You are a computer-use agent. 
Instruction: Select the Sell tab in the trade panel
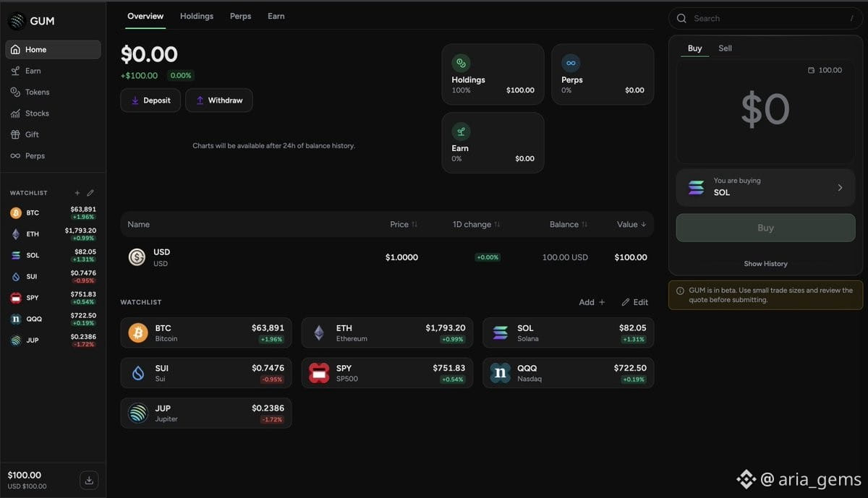725,48
